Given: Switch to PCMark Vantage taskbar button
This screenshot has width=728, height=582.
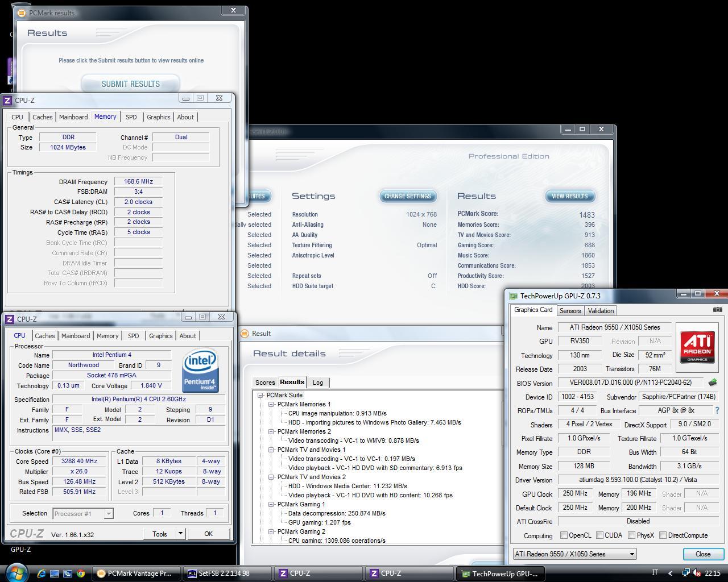Looking at the screenshot, I should click(137, 573).
